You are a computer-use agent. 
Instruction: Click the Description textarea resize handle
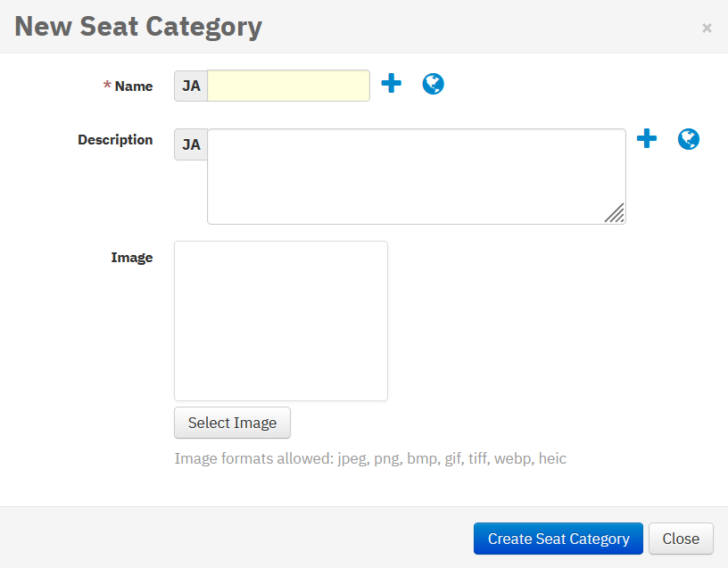click(x=614, y=212)
